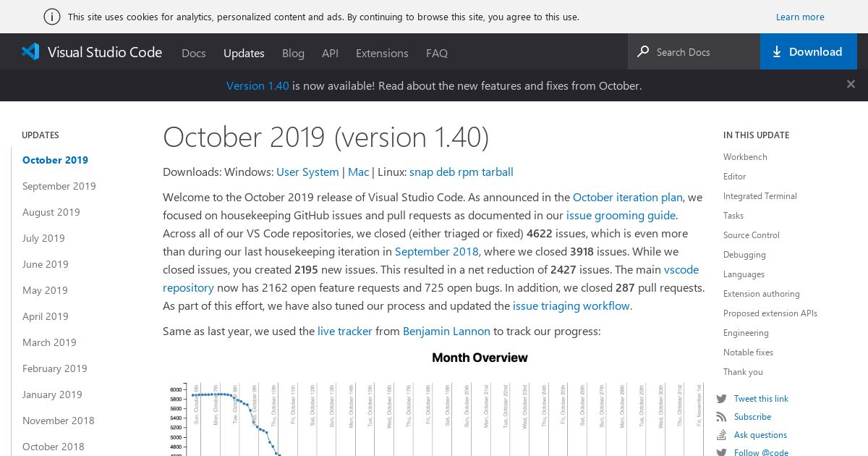
Task: Open the live tracker link
Action: [345, 331]
